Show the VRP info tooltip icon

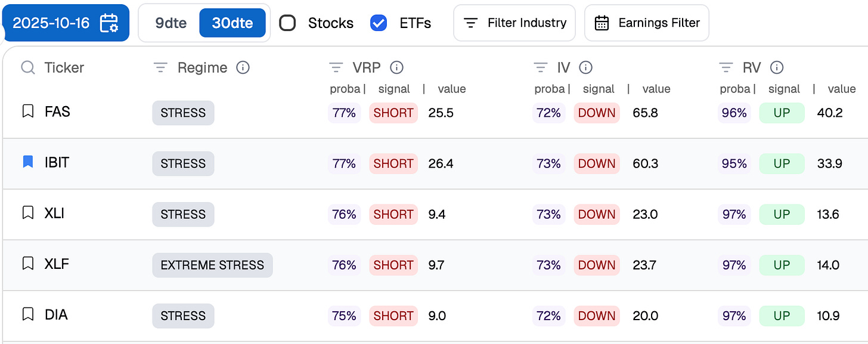pyautogui.click(x=396, y=68)
